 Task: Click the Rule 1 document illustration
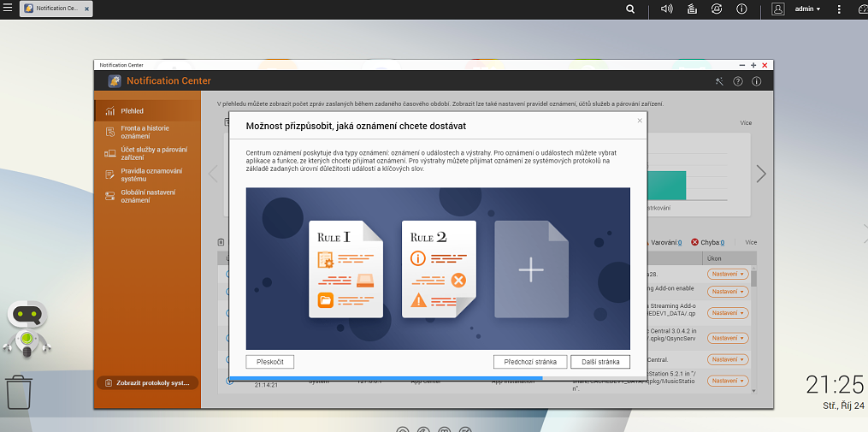click(x=345, y=269)
